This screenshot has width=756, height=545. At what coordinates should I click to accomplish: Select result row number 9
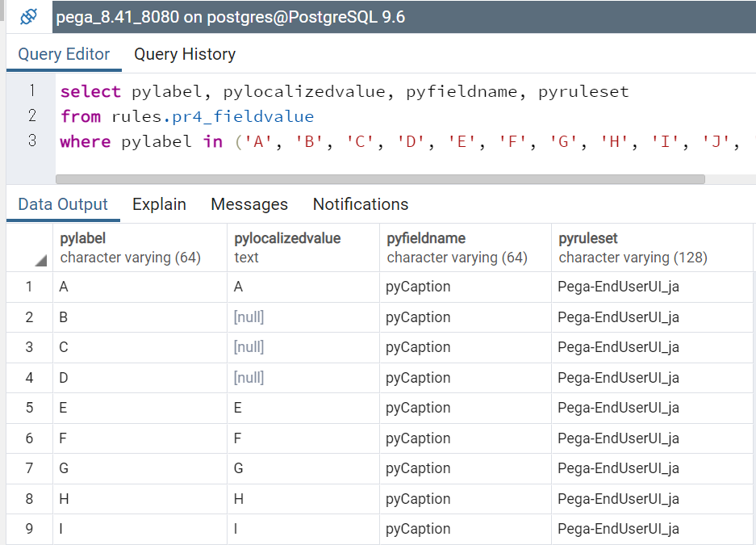[x=29, y=529]
